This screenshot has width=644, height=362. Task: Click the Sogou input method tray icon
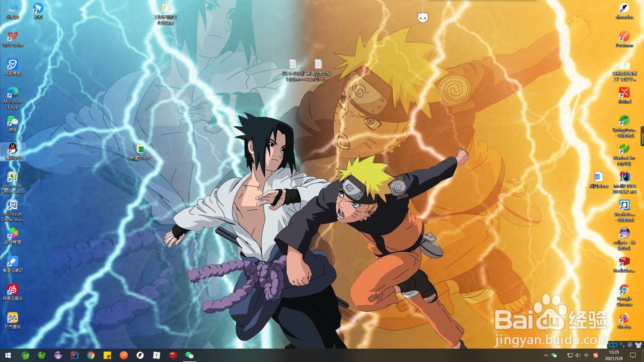click(596, 355)
